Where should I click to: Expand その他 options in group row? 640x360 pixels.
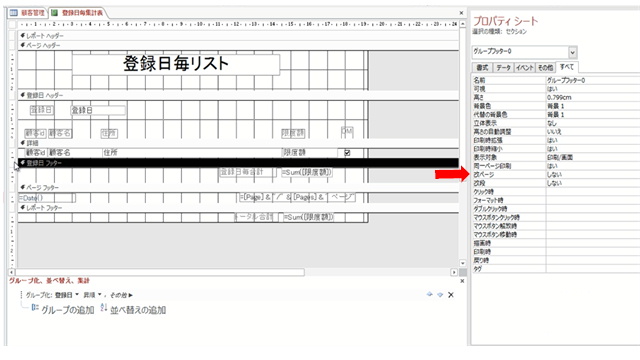tap(121, 295)
